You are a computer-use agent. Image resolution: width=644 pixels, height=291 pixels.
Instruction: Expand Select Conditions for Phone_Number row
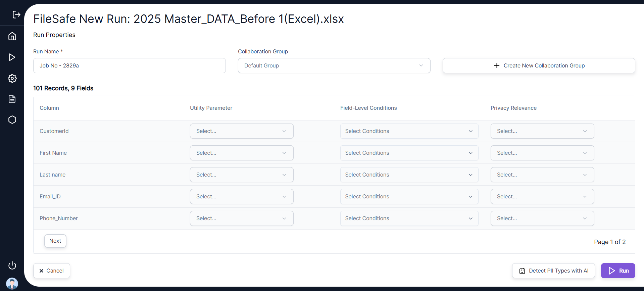pyautogui.click(x=409, y=219)
